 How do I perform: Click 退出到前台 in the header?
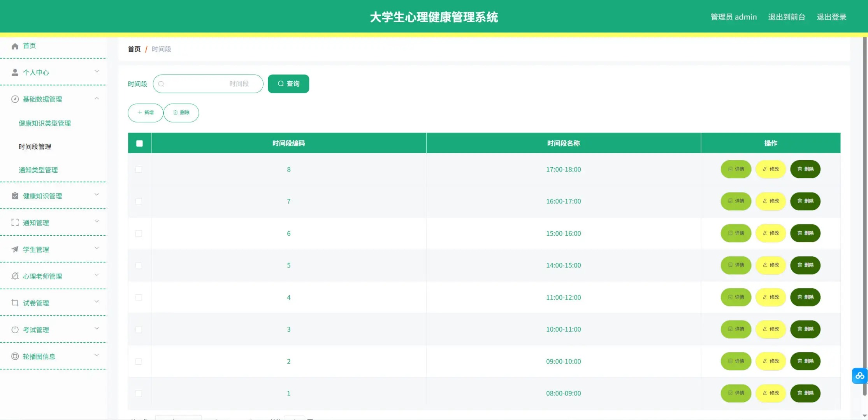click(x=787, y=17)
